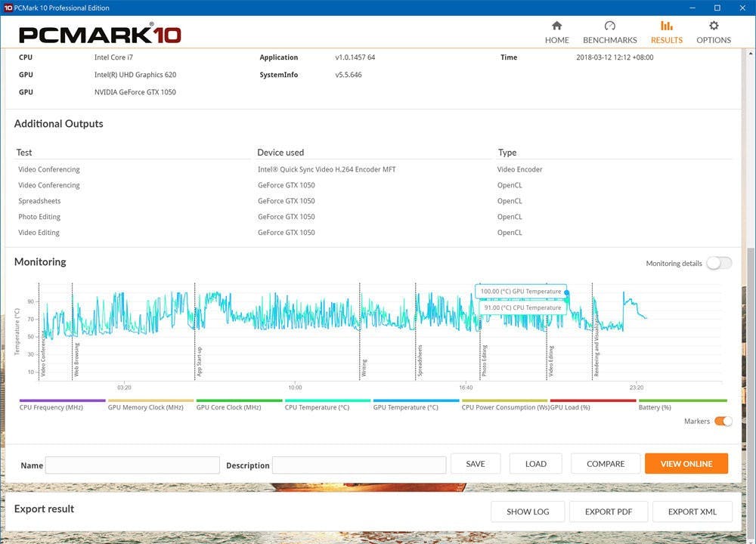Click the Web Browsing chart marker
Image resolution: width=756 pixels, height=544 pixels.
76,360
